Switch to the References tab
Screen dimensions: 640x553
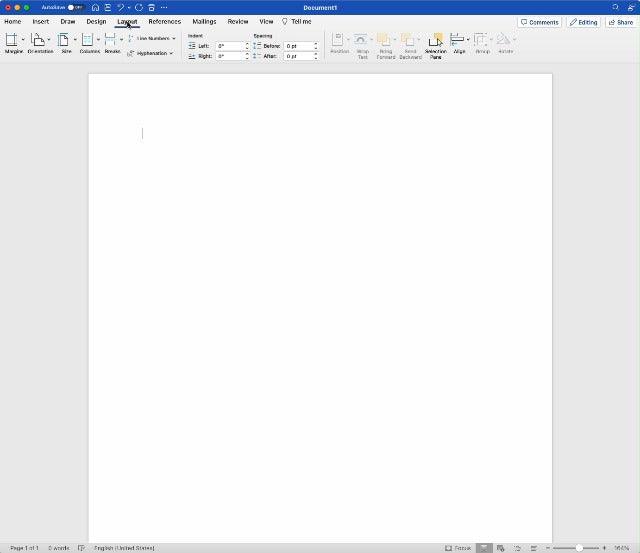164,21
